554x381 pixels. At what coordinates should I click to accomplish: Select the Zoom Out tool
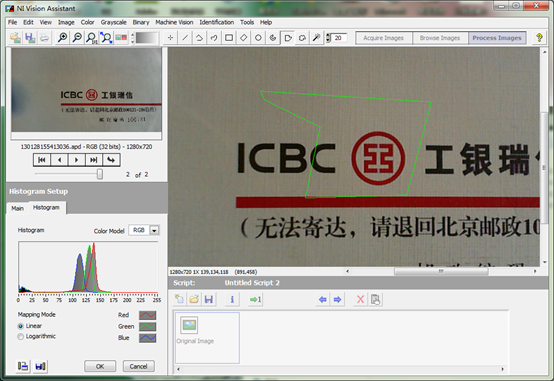pos(77,37)
